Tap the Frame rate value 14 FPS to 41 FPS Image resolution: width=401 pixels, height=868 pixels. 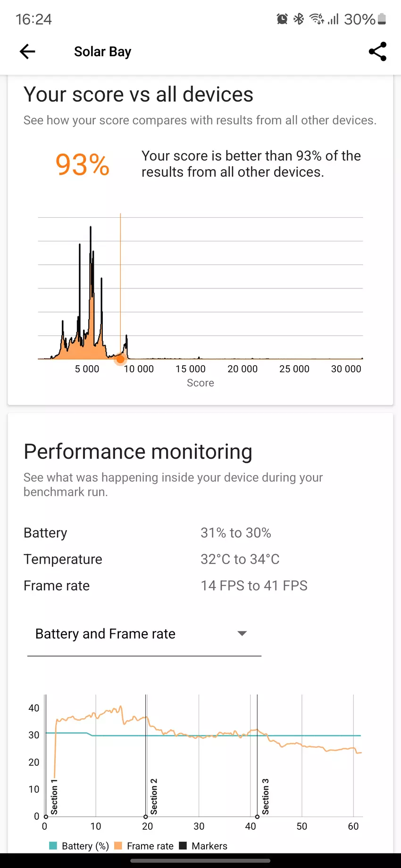(254, 586)
